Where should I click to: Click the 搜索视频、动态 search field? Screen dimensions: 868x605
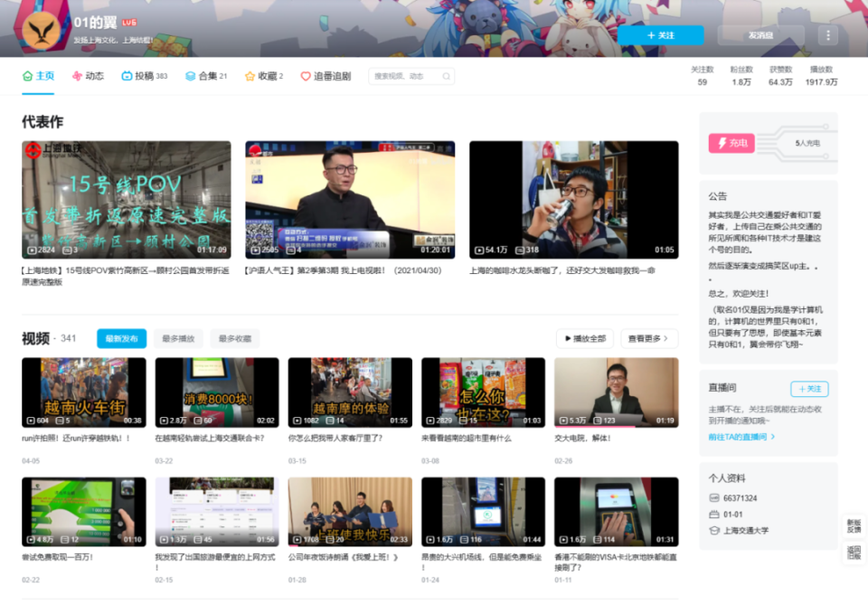click(404, 77)
